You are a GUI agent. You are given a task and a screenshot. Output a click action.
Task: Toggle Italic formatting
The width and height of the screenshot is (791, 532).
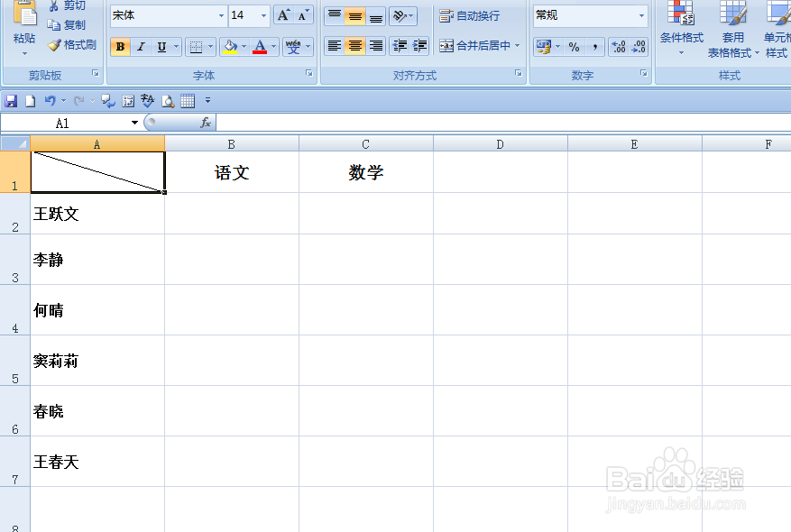click(141, 47)
